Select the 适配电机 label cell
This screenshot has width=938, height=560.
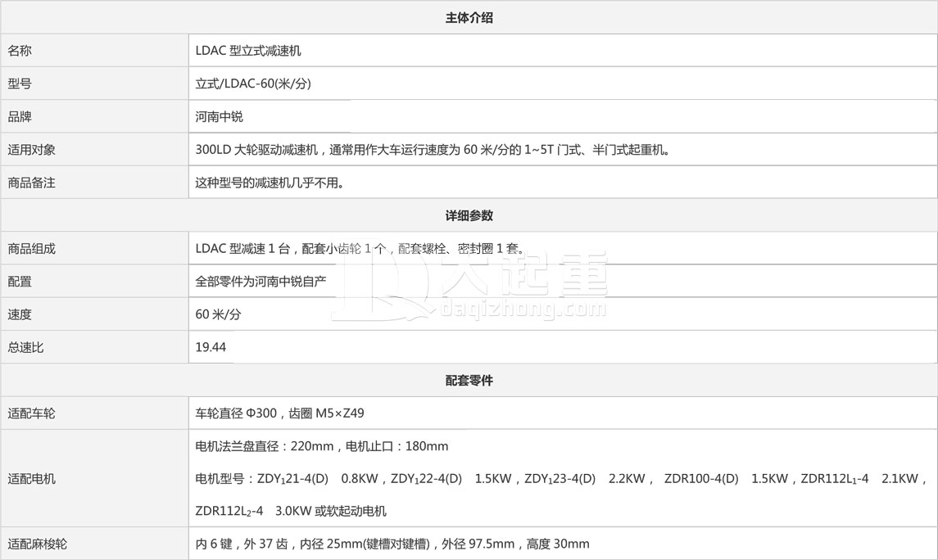(x=94, y=478)
